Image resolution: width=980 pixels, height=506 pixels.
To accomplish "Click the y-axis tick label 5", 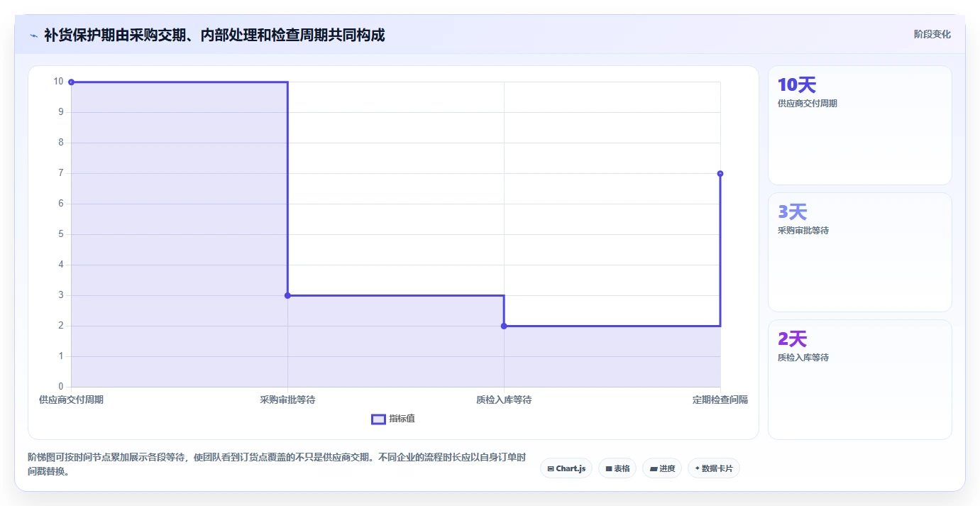I will 61,234.
